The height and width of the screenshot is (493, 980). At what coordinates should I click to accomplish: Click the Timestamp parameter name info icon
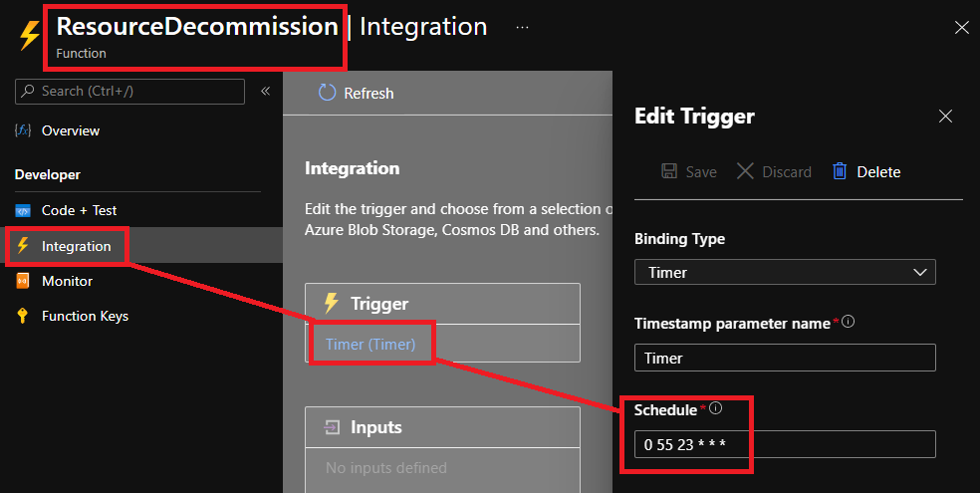(x=849, y=322)
